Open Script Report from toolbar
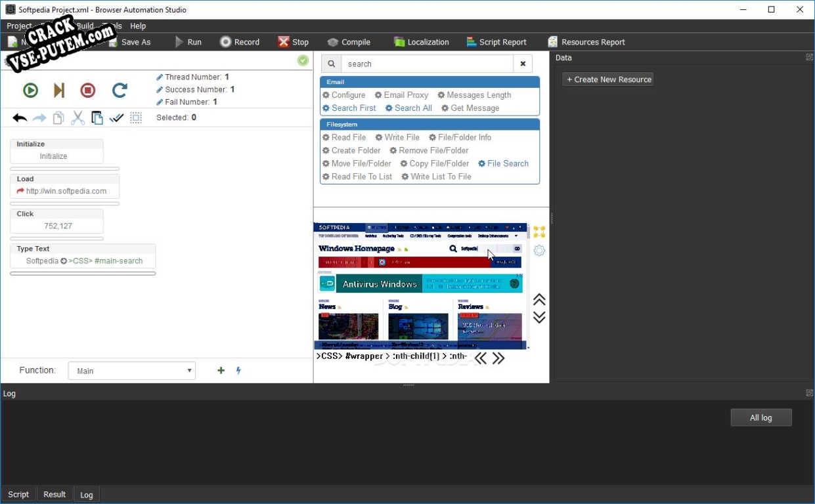The width and height of the screenshot is (815, 504). coord(496,42)
